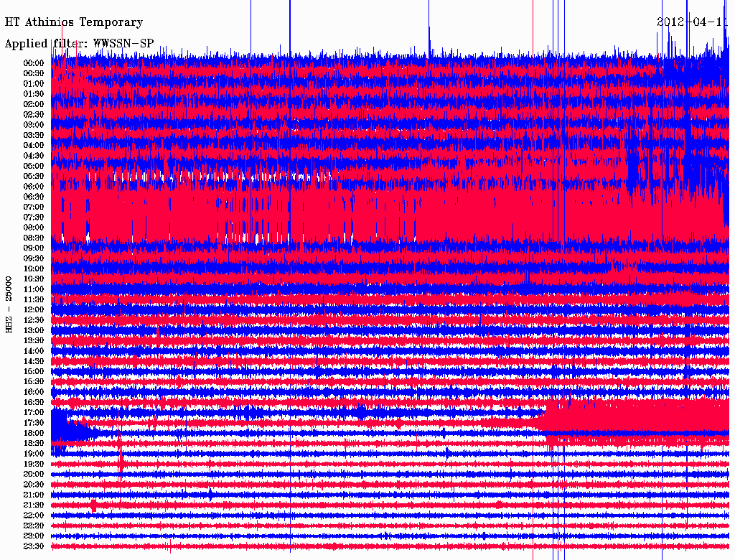735x560 pixels.
Task: Select the 22:30 time label
Action: (34, 526)
